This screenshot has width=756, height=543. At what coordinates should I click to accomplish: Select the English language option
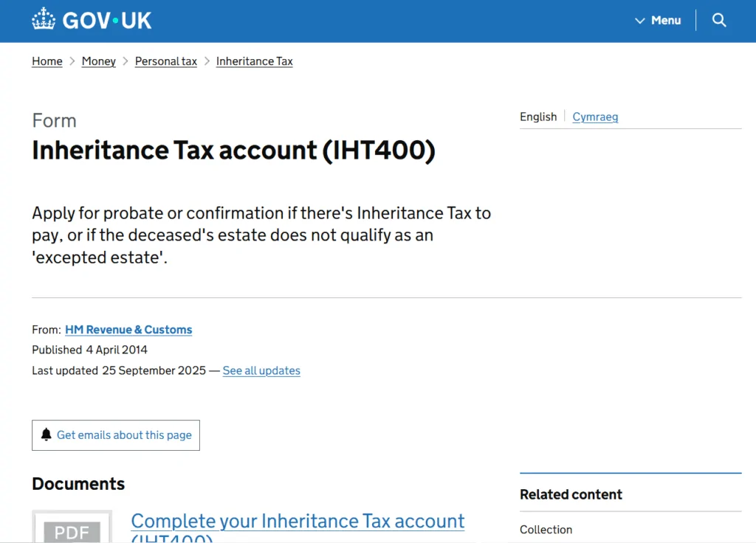tap(538, 117)
